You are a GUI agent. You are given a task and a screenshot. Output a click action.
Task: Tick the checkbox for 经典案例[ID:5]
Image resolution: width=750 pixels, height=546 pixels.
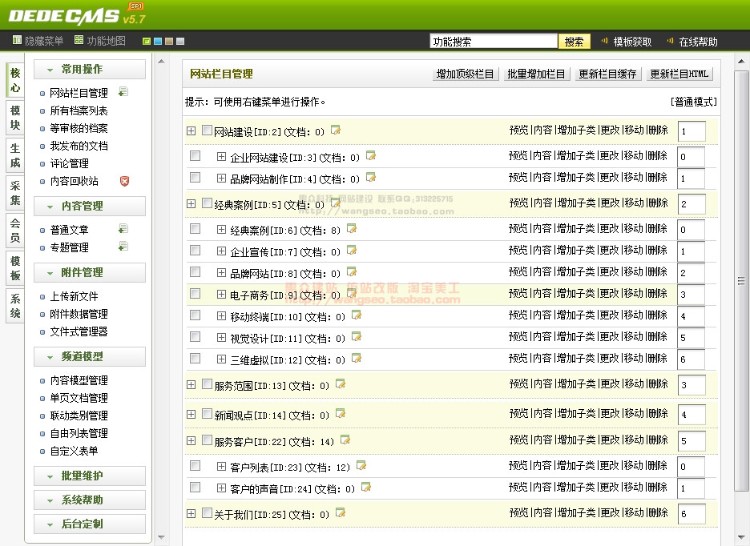tap(207, 203)
